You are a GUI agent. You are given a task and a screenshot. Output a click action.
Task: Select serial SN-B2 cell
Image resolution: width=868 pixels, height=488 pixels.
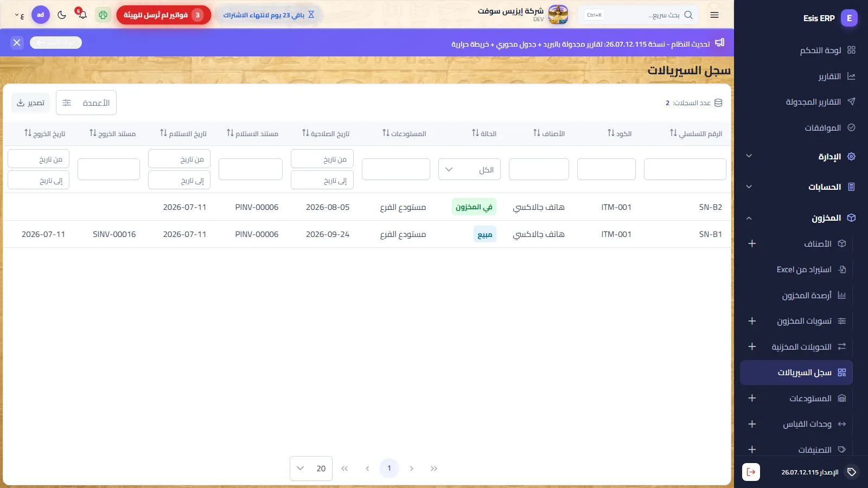(710, 207)
